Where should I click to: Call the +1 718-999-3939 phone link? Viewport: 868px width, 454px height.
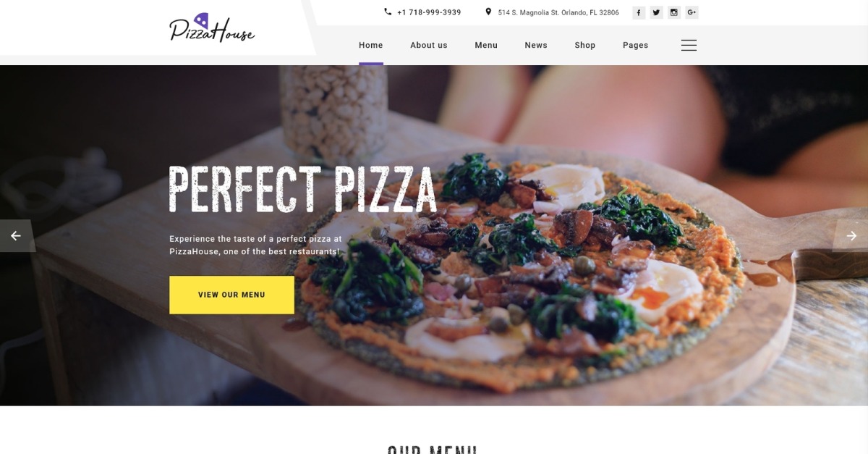tap(429, 12)
